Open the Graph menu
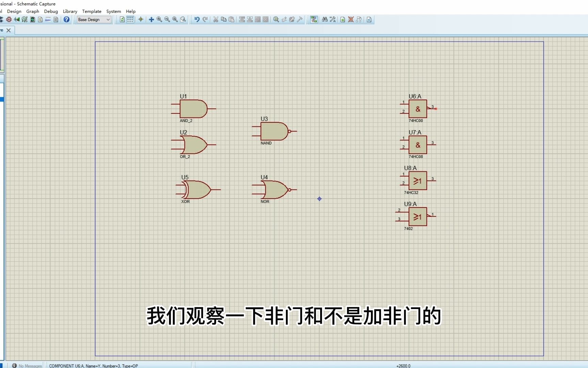 [32, 11]
